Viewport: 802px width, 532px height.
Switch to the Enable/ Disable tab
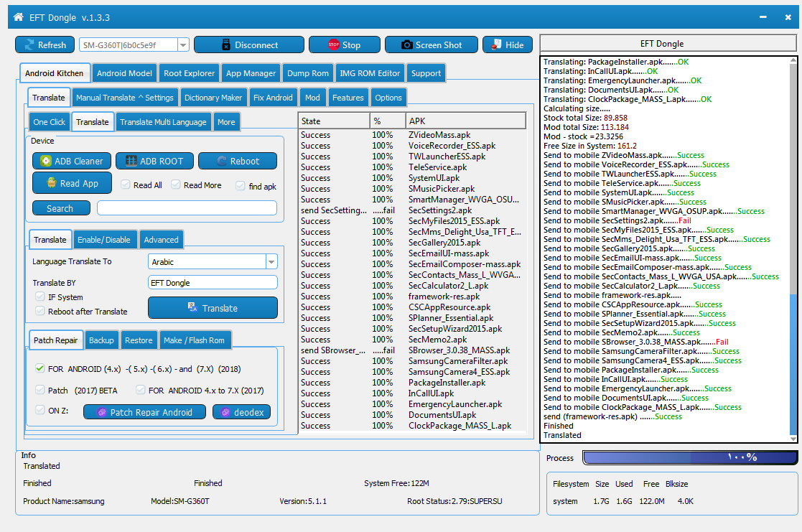pos(104,239)
